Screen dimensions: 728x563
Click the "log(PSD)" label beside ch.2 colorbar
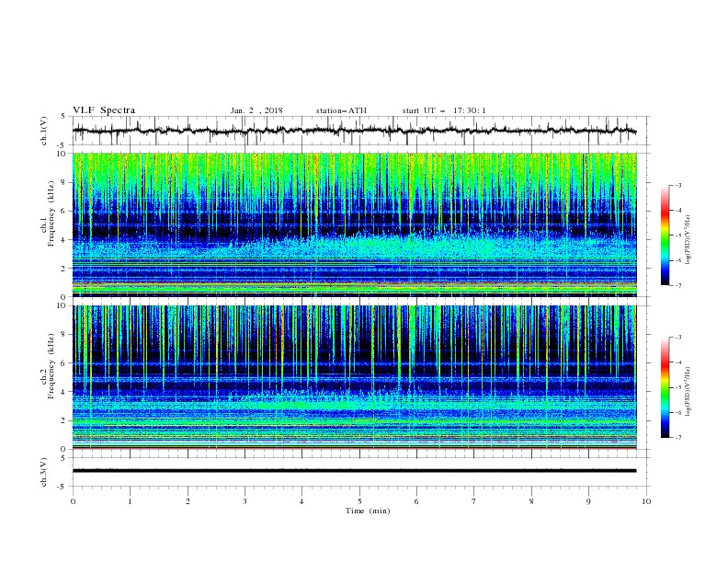(688, 392)
